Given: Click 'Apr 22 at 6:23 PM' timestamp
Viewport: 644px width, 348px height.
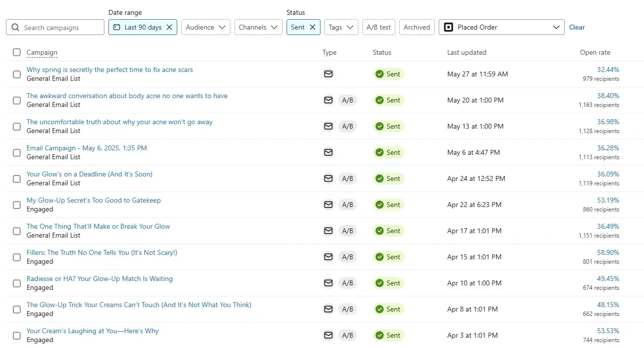Looking at the screenshot, I should tap(474, 205).
